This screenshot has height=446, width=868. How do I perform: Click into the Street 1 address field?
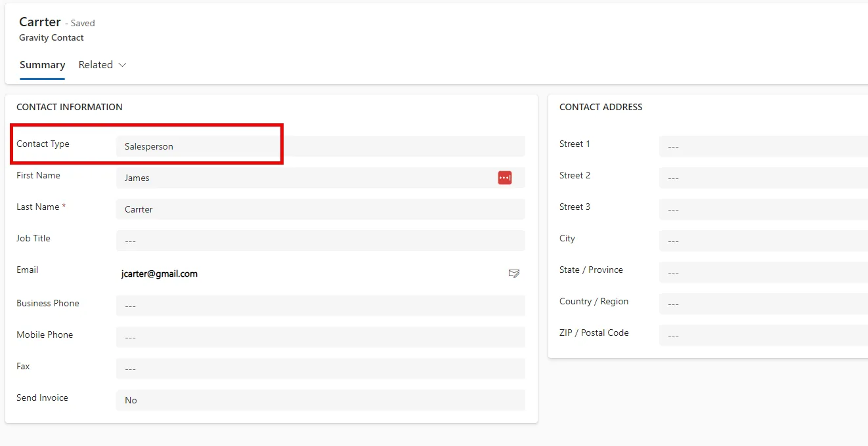[764, 146]
